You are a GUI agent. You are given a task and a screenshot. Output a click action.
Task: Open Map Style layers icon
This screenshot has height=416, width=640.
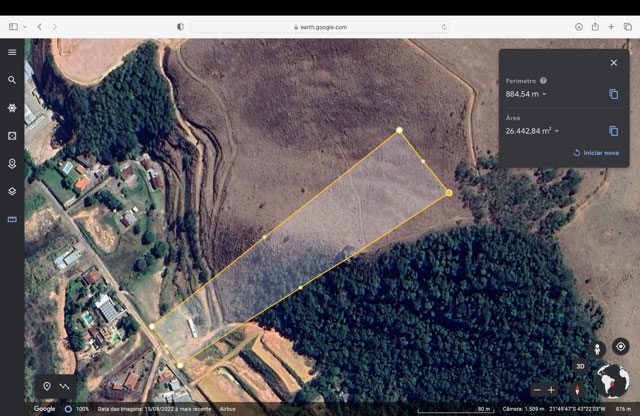pos(12,191)
